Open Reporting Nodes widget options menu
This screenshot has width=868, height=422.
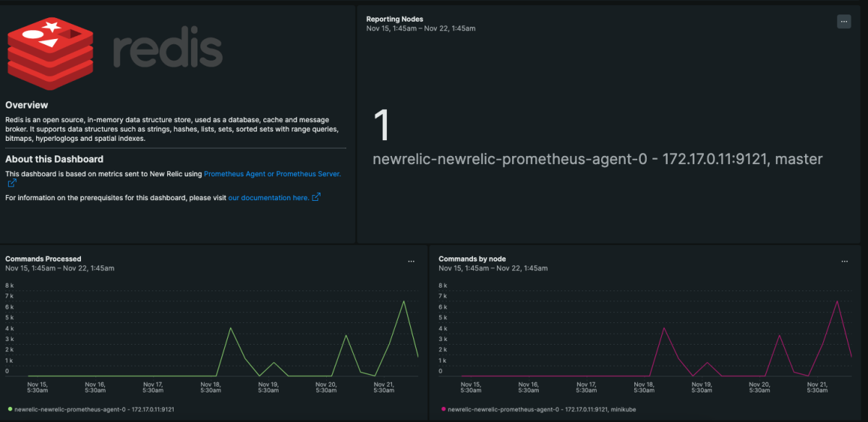coord(843,22)
